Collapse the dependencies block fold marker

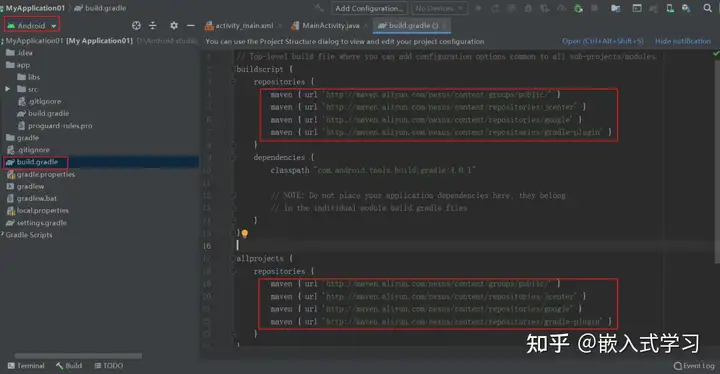(233, 157)
